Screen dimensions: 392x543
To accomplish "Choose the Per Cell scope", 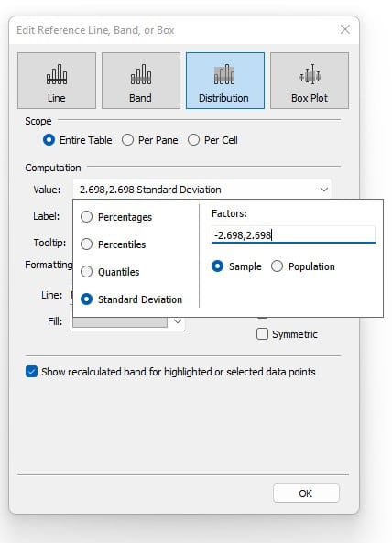I will [193, 140].
